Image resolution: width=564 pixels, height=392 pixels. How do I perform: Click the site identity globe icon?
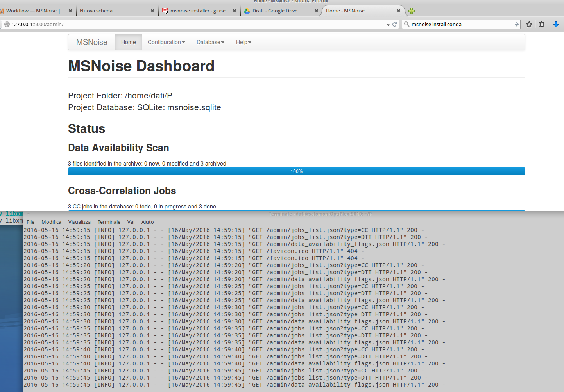[x=7, y=24]
